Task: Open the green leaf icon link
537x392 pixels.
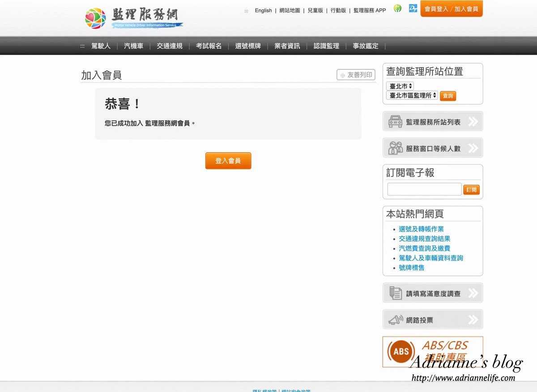Action: point(397,9)
